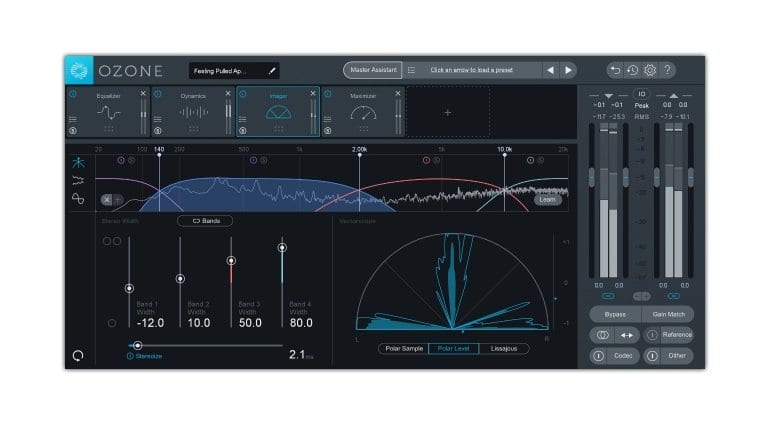
Task: Remove crossover band with X button
Action: point(107,199)
